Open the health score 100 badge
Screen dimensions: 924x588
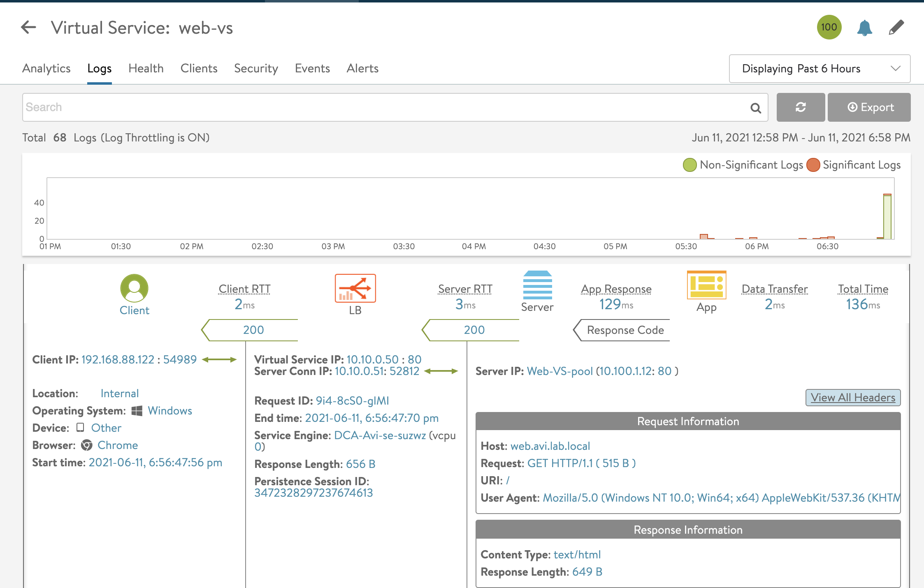point(829,27)
